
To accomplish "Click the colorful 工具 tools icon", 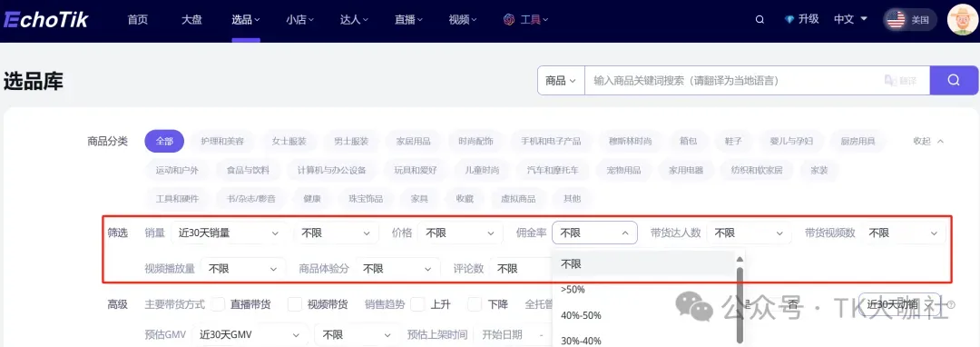I will (509, 19).
